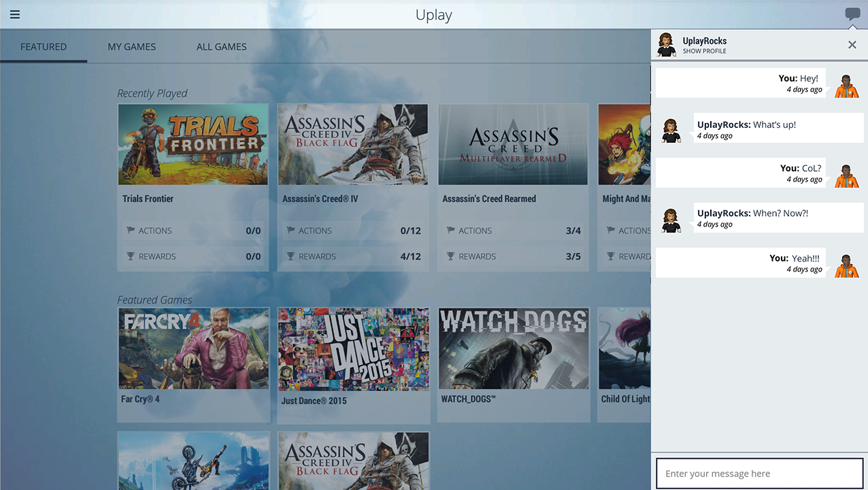Select the 'You: Hey!' chat message
This screenshot has width=868, height=490.
pyautogui.click(x=741, y=83)
